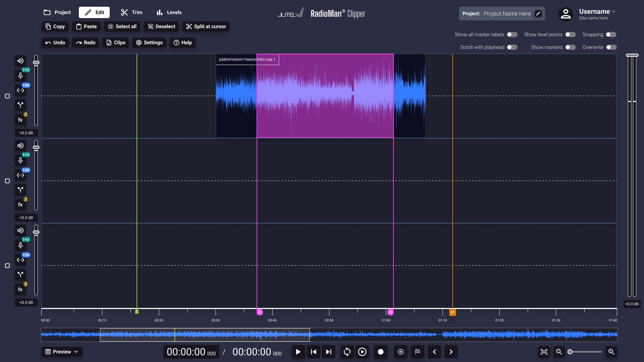The width and height of the screenshot is (644, 362).
Task: Toggle Show markers switch
Action: click(570, 47)
